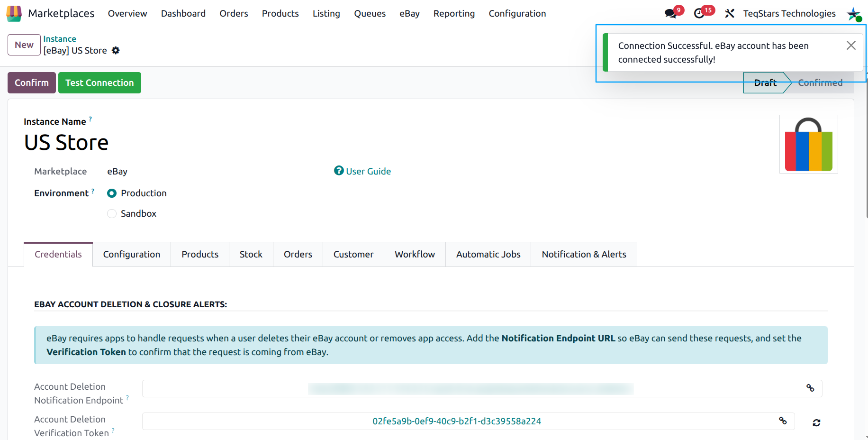Open the Listing menu
868x440 pixels.
point(326,13)
